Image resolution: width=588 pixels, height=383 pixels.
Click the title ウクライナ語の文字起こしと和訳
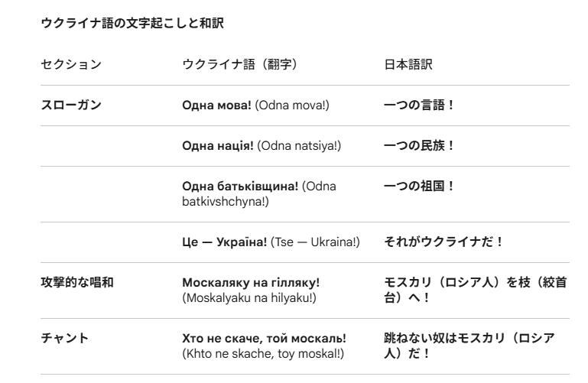click(131, 24)
